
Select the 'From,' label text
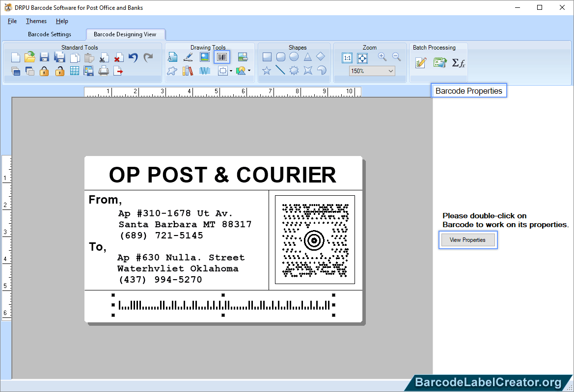tap(105, 200)
